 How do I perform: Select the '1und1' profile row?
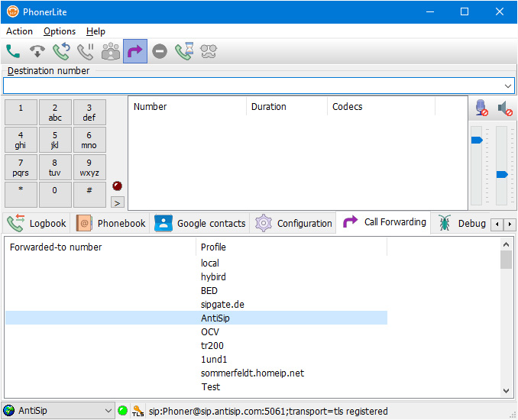196,359
